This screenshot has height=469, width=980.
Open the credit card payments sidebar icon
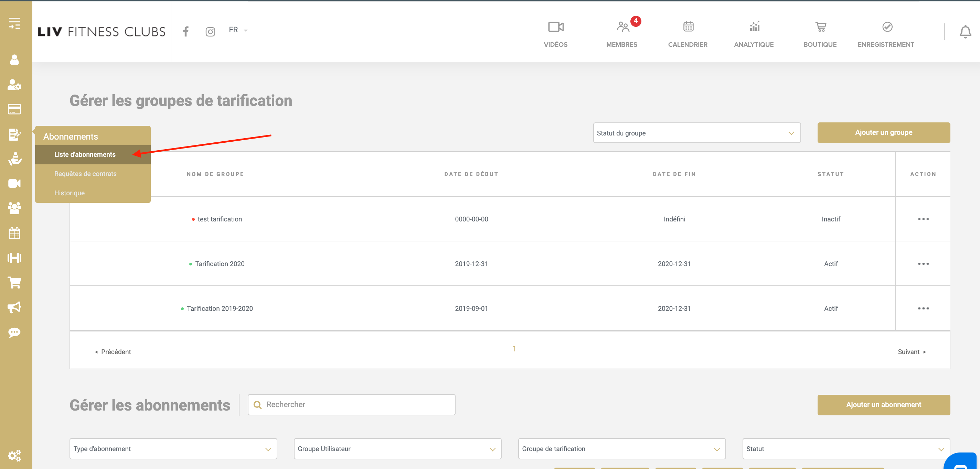14,109
